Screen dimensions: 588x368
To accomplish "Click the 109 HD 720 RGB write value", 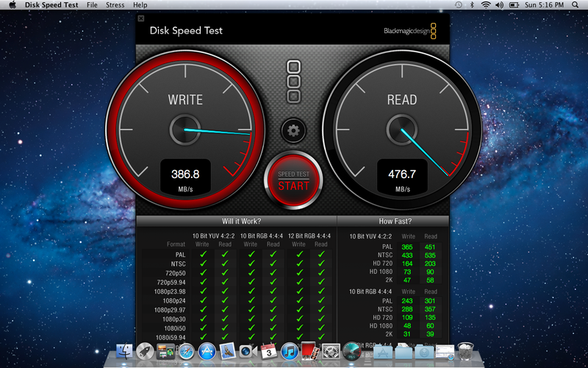I will (x=407, y=317).
